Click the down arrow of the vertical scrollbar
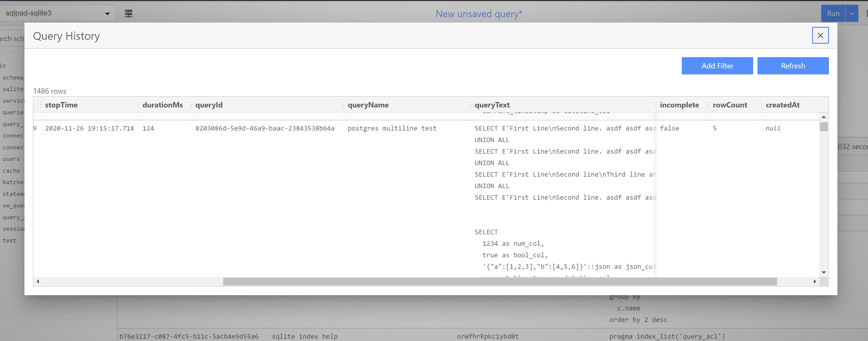Image resolution: width=868 pixels, height=341 pixels. tap(824, 272)
